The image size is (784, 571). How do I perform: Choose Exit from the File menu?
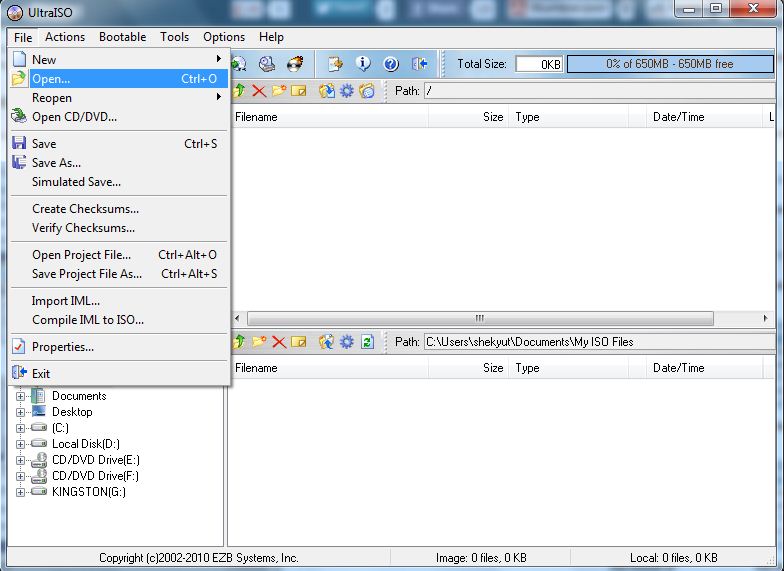pos(119,374)
